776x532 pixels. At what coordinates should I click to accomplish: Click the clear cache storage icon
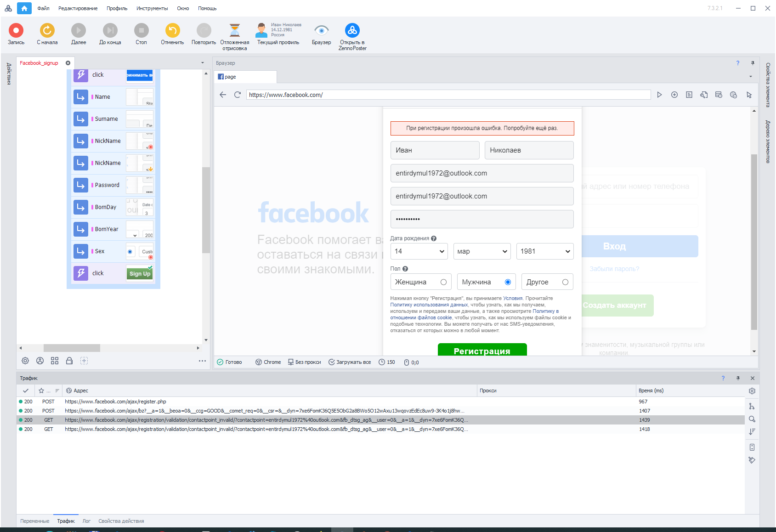(x=719, y=95)
